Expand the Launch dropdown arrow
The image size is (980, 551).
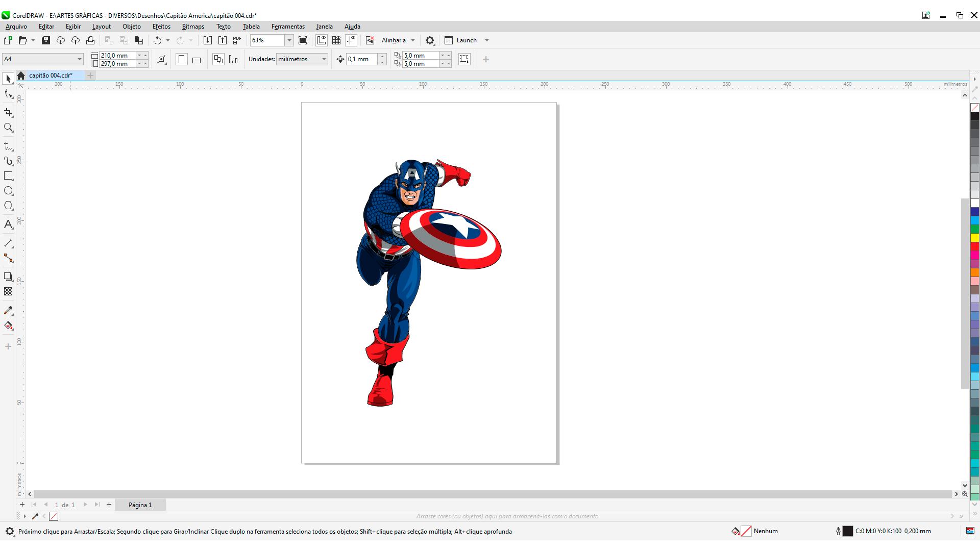(x=487, y=40)
